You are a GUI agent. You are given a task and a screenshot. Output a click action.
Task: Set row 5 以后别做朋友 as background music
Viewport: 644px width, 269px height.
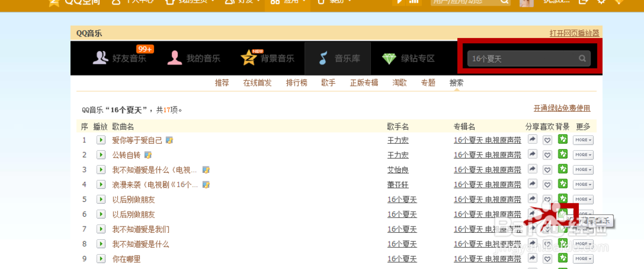[x=563, y=199]
